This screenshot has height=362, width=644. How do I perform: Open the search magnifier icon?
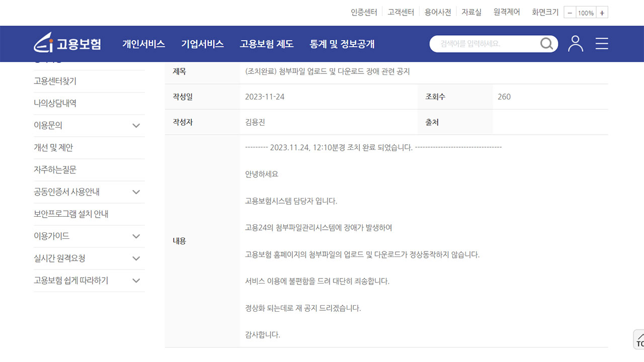(546, 44)
